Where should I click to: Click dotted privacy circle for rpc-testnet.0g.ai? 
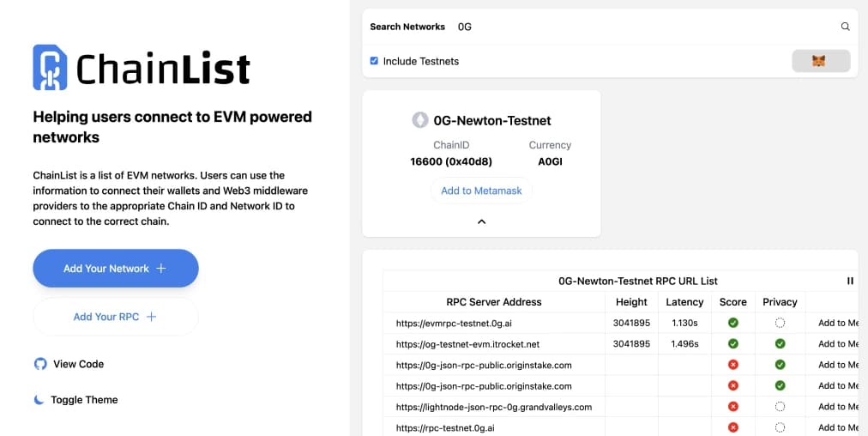click(x=780, y=427)
